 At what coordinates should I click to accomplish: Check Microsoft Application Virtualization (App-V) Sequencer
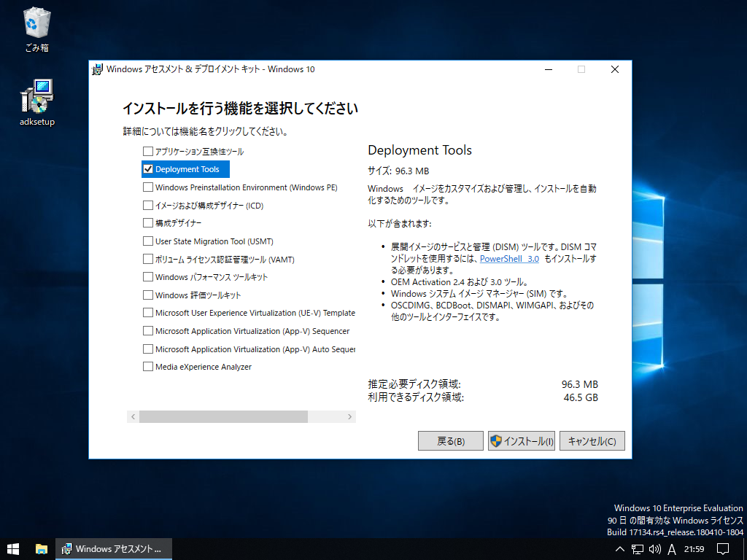tap(148, 331)
